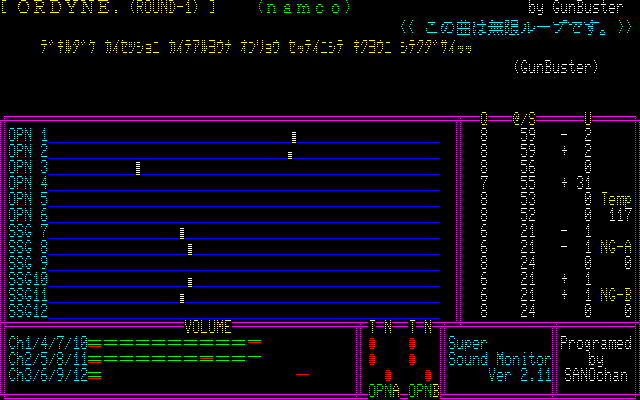
Task: Click the NG-B label
Action: 616,295
